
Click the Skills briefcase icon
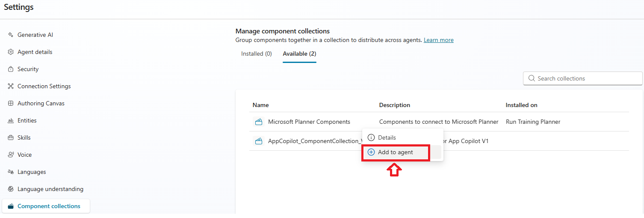(x=11, y=137)
